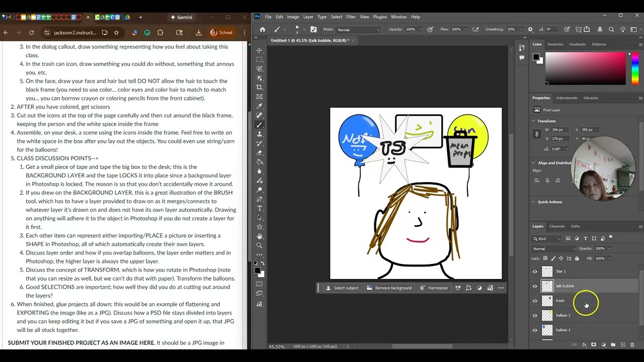Click the layer effects fx icon
This screenshot has height=362, width=644.
pyautogui.click(x=584, y=345)
